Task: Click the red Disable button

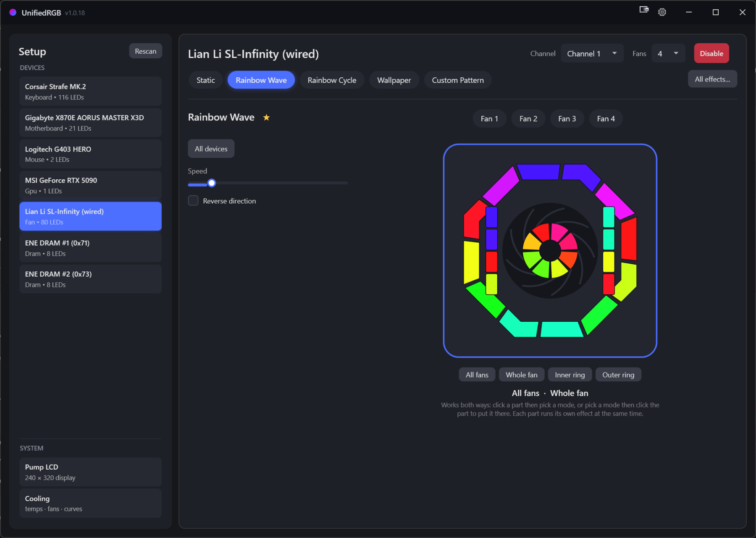Action: click(x=711, y=53)
